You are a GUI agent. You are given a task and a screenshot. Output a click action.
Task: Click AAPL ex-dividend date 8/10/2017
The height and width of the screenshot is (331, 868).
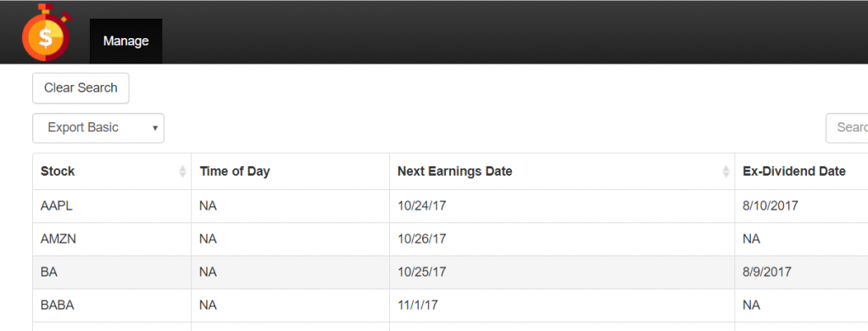(x=770, y=206)
